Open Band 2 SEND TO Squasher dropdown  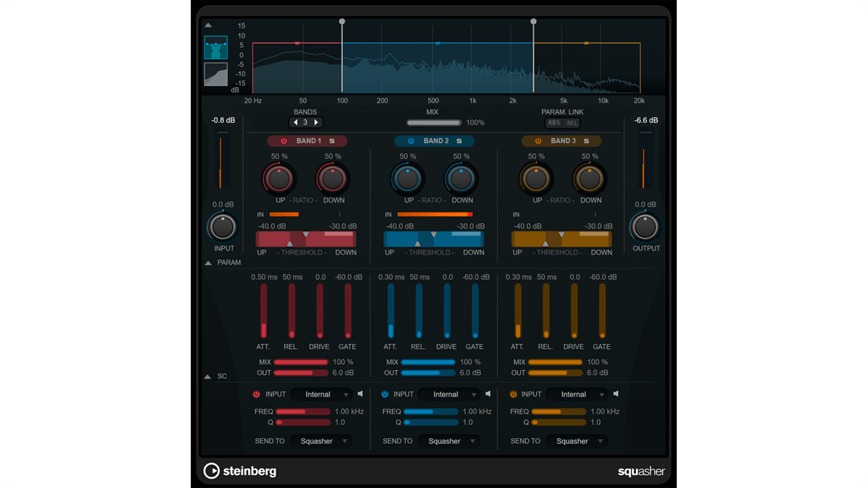click(x=449, y=441)
